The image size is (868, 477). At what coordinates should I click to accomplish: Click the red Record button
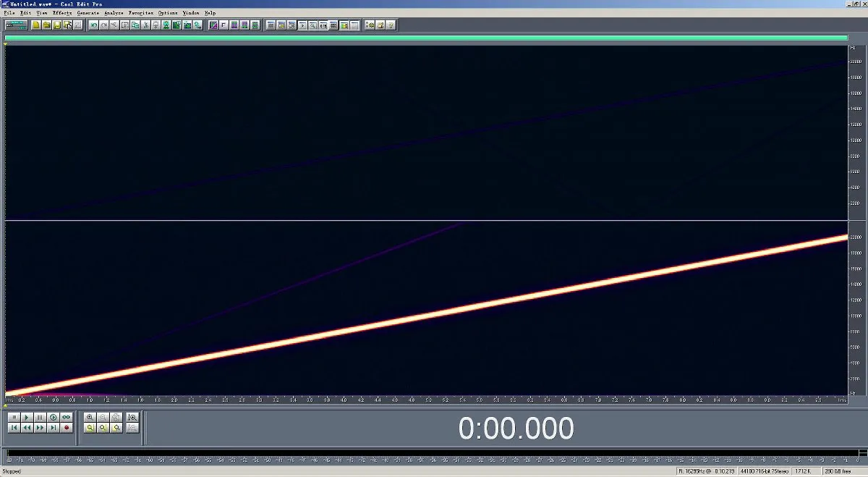point(66,428)
